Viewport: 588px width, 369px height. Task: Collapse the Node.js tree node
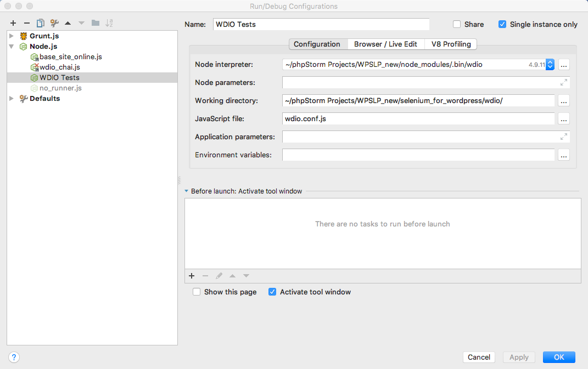point(11,46)
